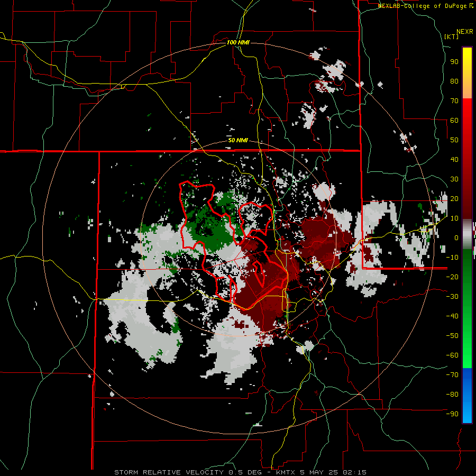The width and height of the screenshot is (476, 476).
Task: Click the NEXR label above the color scale
Action: click(465, 32)
